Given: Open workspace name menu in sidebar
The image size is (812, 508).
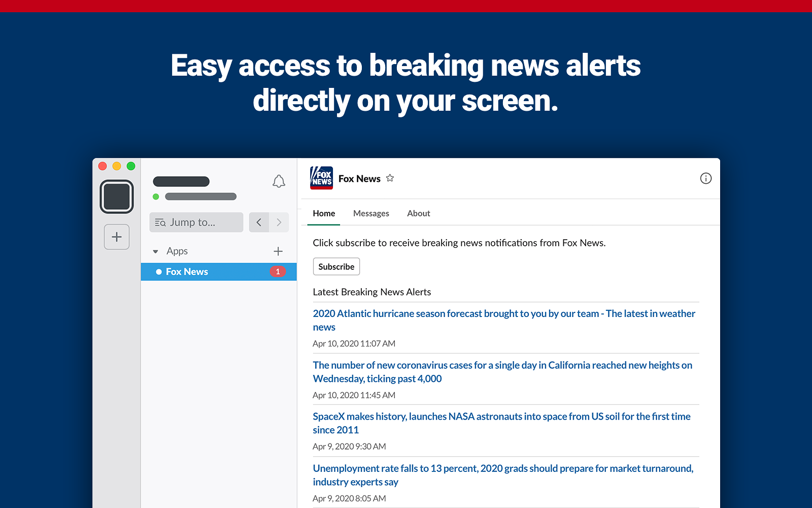Looking at the screenshot, I should point(181,181).
